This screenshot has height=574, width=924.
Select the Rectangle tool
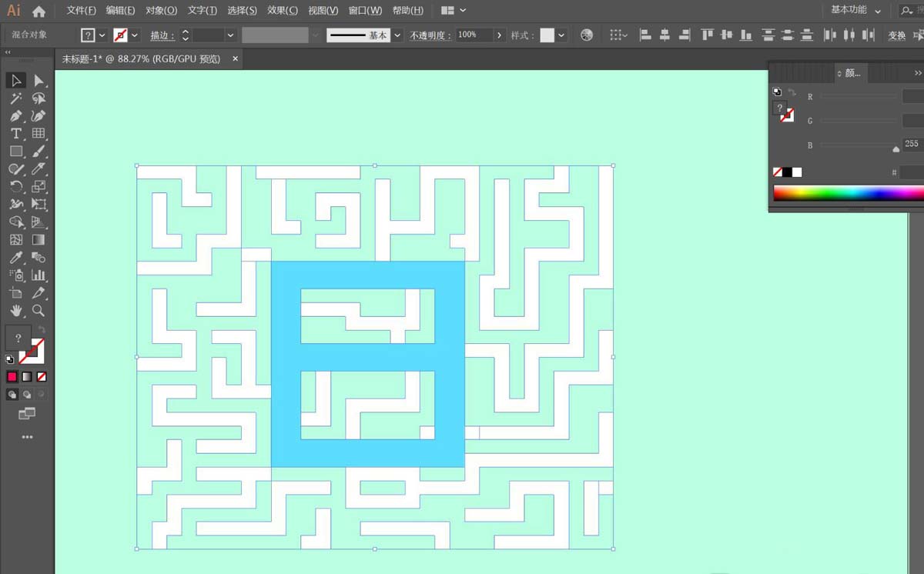[16, 151]
